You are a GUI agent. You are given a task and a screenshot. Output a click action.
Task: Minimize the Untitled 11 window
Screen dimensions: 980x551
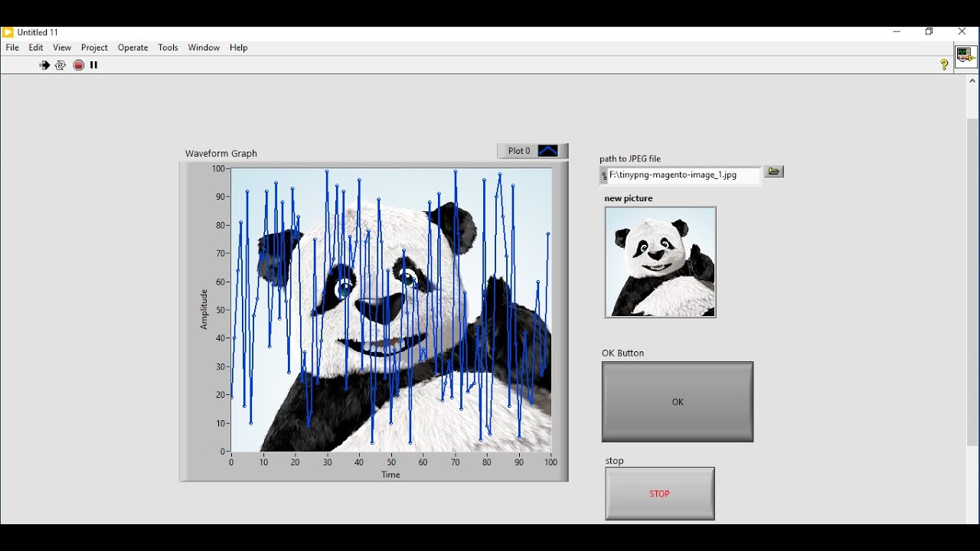pos(897,31)
